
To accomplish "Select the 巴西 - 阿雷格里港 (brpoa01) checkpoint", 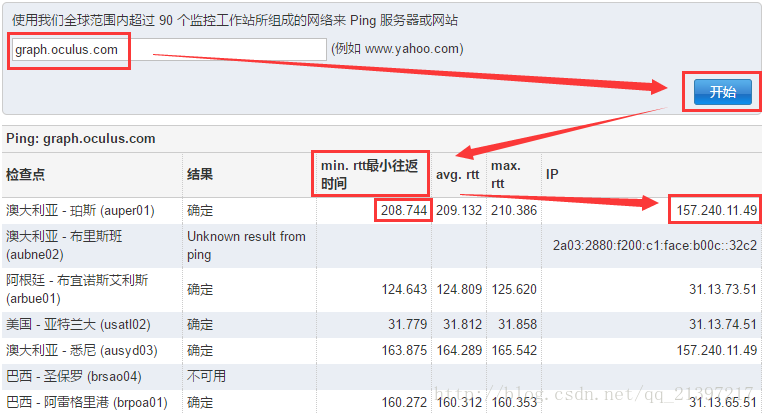I will pyautogui.click(x=87, y=402).
